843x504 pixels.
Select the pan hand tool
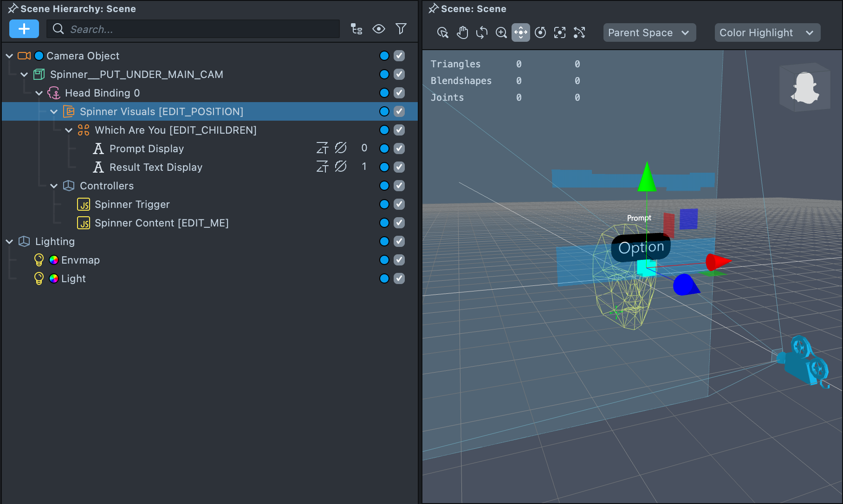(462, 32)
